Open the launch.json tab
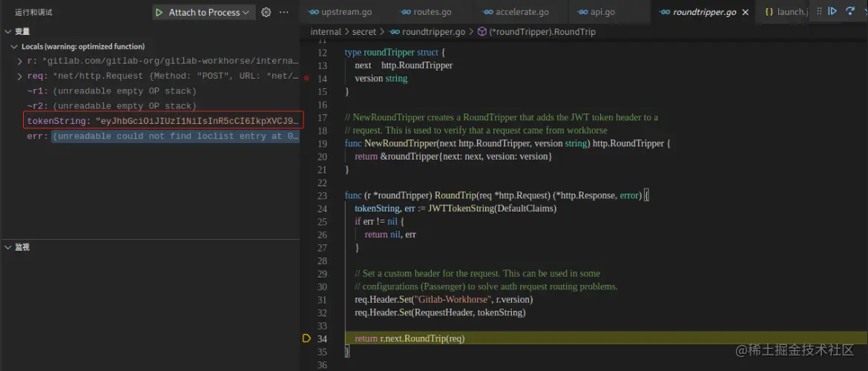This screenshot has width=868, height=371. (x=786, y=12)
